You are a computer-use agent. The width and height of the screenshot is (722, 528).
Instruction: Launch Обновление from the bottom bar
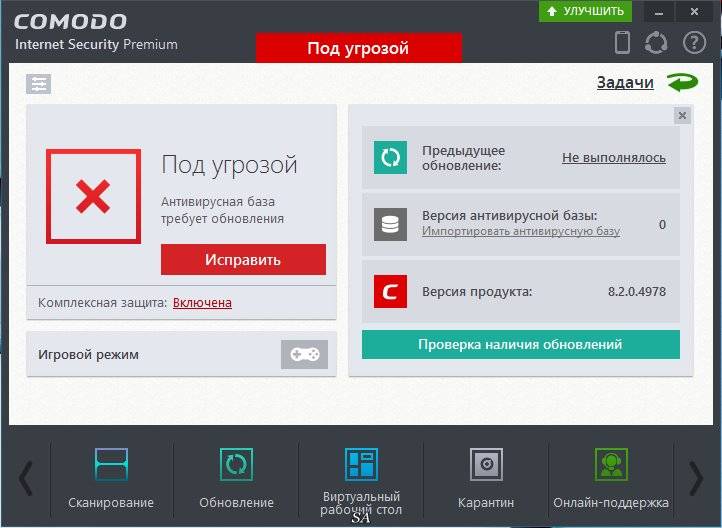click(x=236, y=478)
